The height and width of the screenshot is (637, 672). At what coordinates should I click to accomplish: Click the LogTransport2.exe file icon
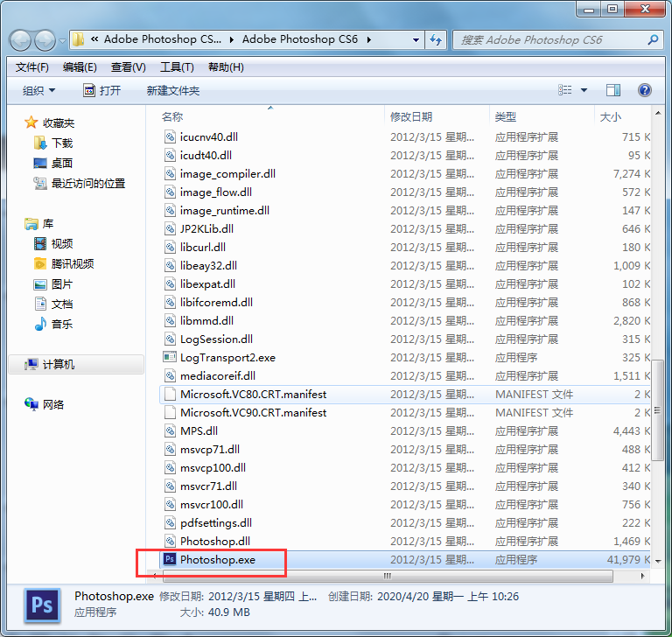click(x=170, y=357)
